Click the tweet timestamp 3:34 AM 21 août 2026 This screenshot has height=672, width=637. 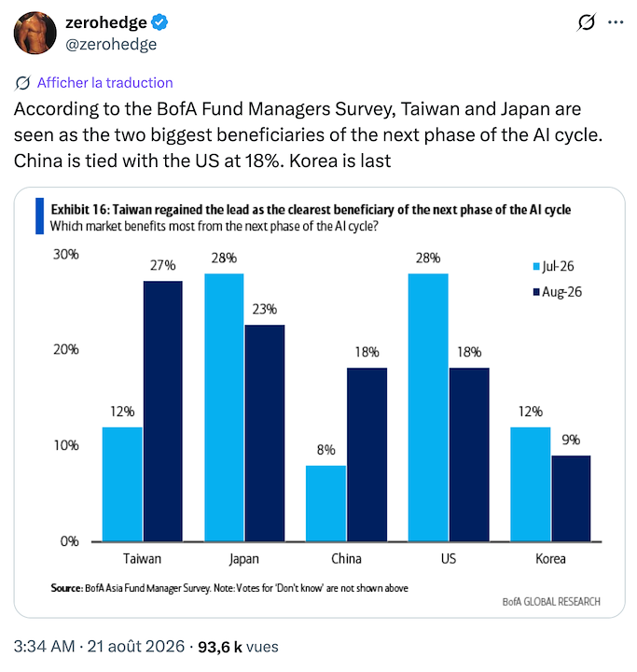[99, 646]
